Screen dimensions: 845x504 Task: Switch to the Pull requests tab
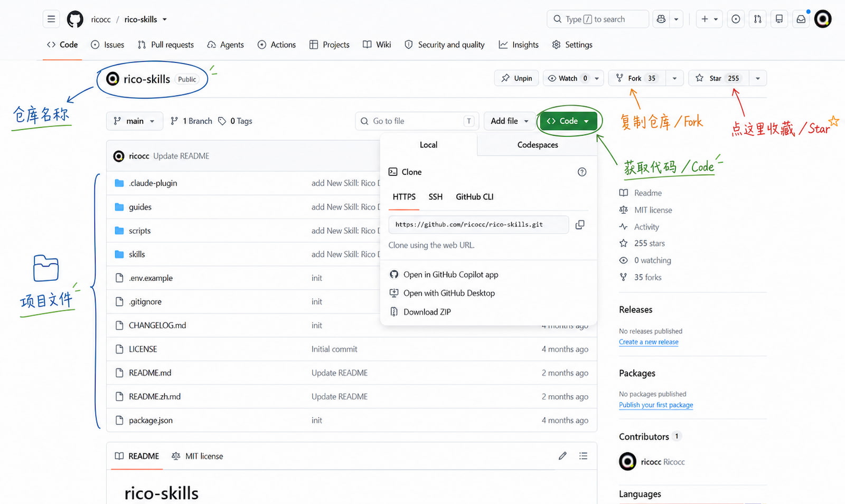point(166,45)
